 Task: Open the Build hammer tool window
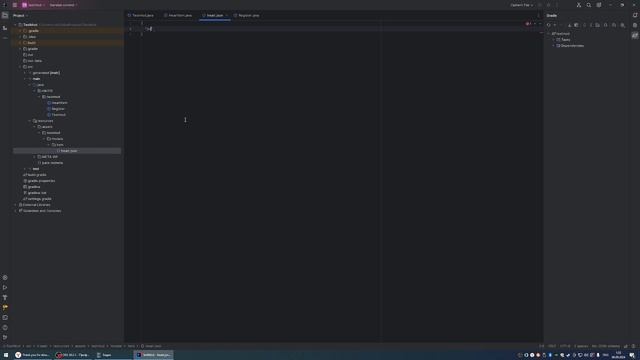coord(5,298)
